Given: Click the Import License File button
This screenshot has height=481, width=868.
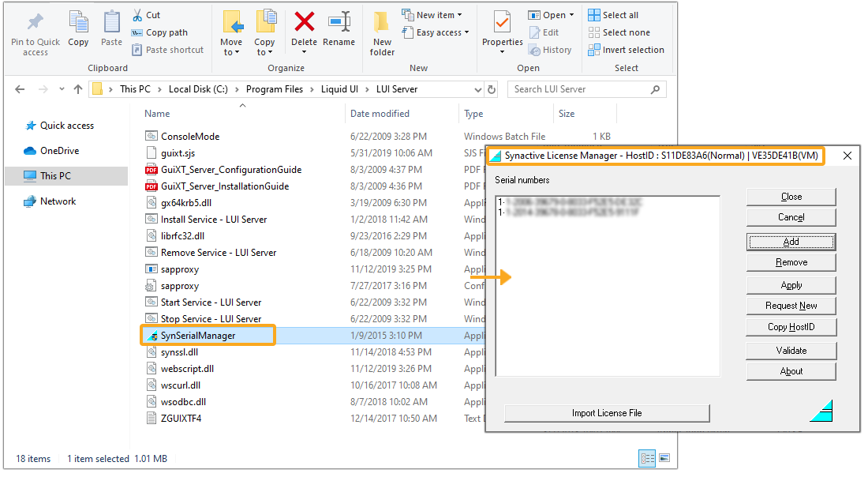Looking at the screenshot, I should 607,413.
